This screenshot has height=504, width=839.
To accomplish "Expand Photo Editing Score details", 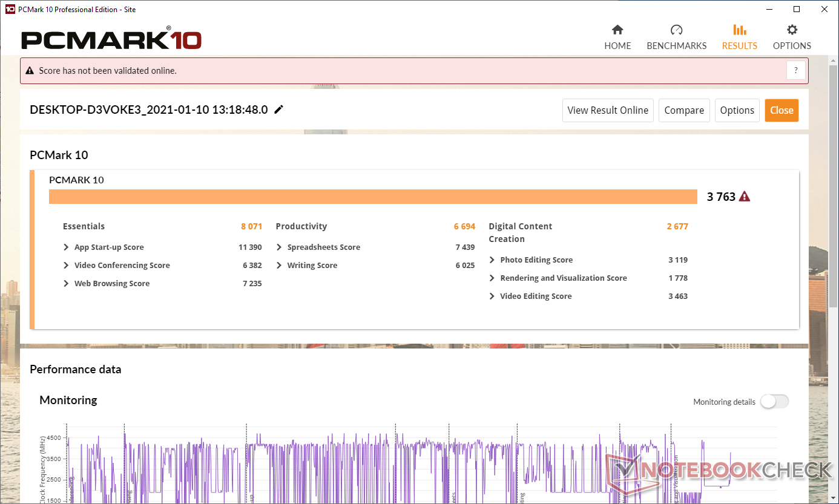I will click(492, 260).
